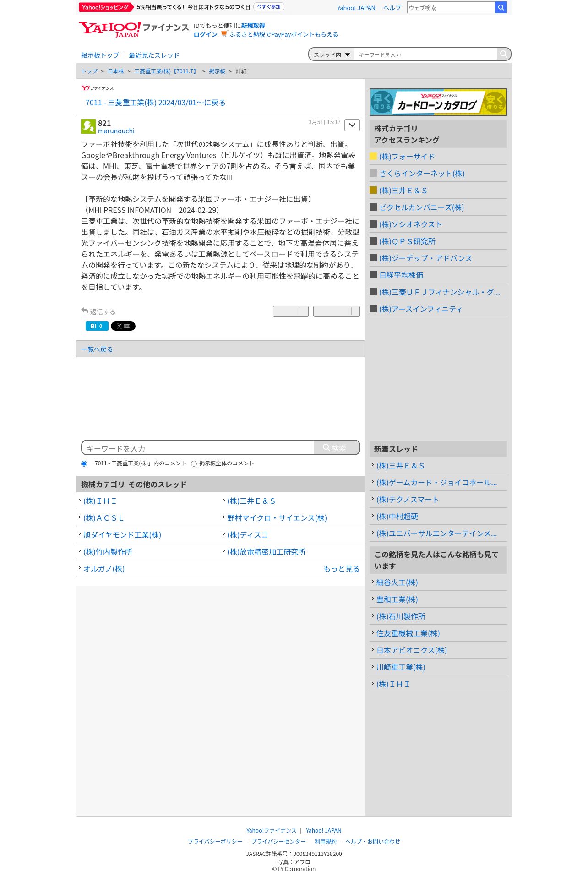The width and height of the screenshot is (588, 871).
Task: Focus the top thread keyword input
Action: click(425, 54)
